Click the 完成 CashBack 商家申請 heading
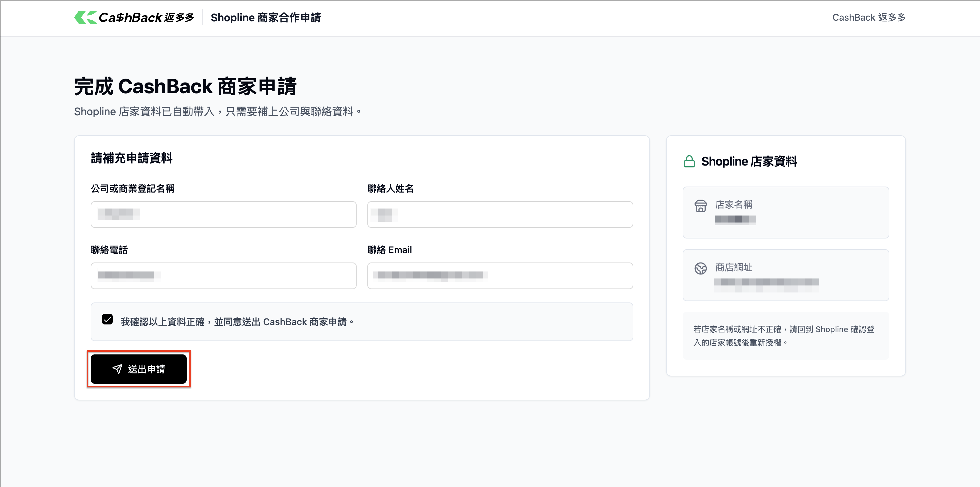This screenshot has width=980, height=487. [x=185, y=86]
